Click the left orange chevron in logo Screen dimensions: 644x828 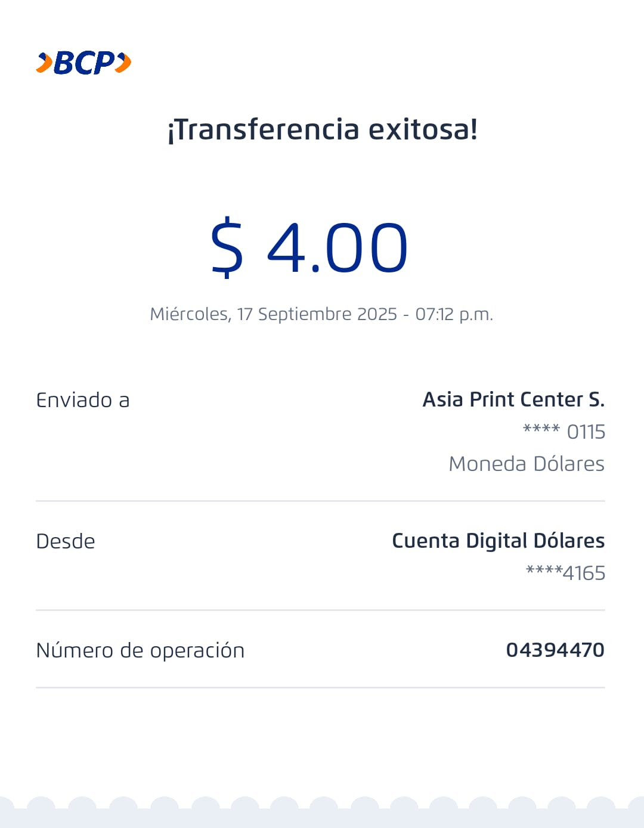(44, 63)
